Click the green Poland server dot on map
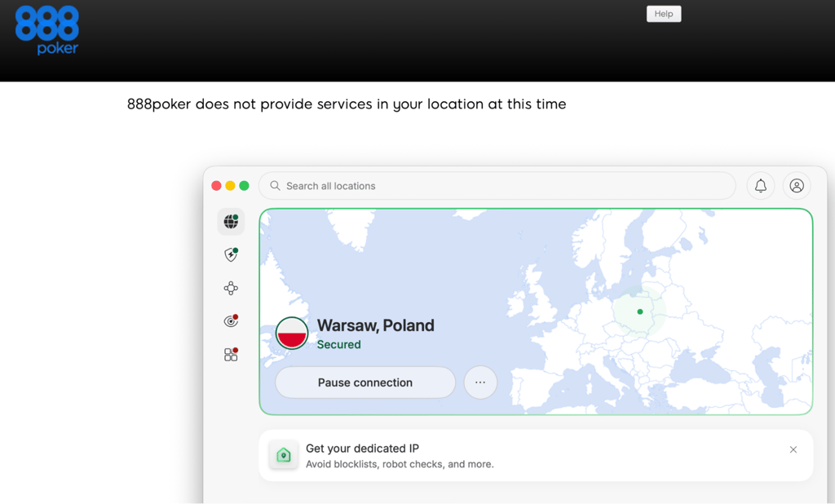The height and width of the screenshot is (504, 835). (640, 312)
